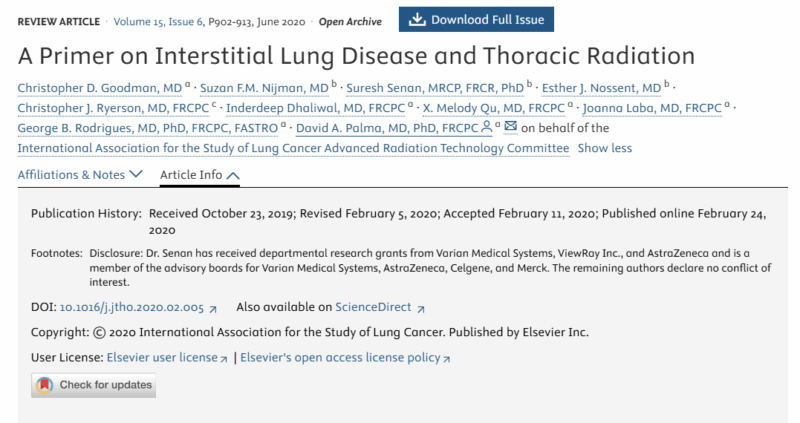The image size is (800, 423).
Task: Click the envelope email icon for David Palma
Action: pos(510,126)
